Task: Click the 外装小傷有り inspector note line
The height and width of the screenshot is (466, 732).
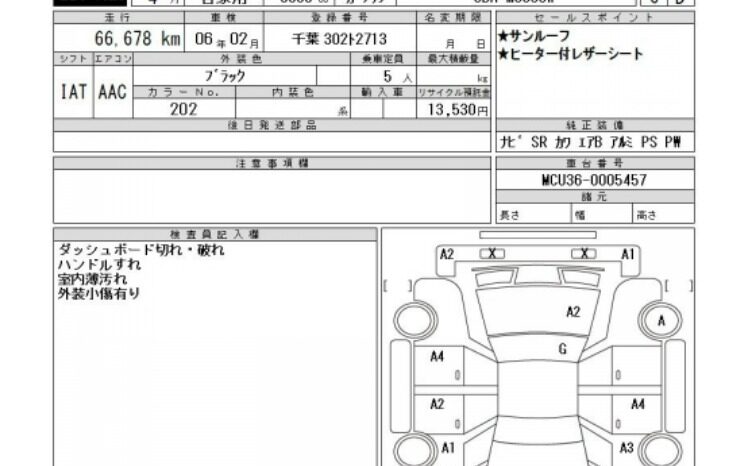Action: click(99, 294)
